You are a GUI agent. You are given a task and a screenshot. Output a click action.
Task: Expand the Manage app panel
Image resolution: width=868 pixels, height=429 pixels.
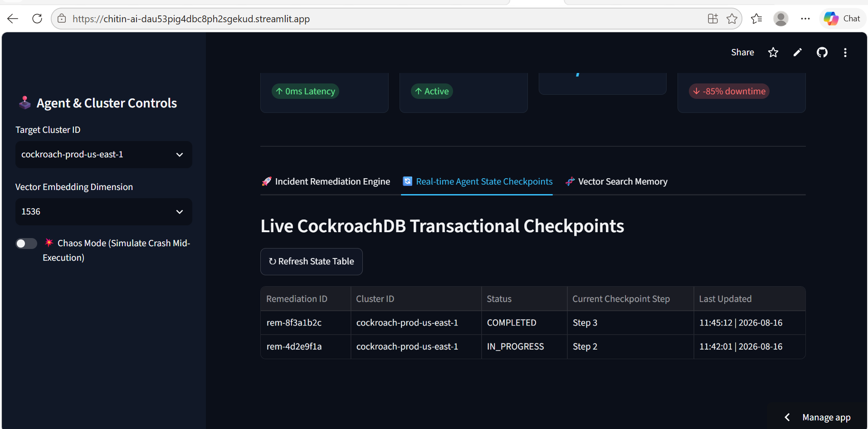pos(817,417)
